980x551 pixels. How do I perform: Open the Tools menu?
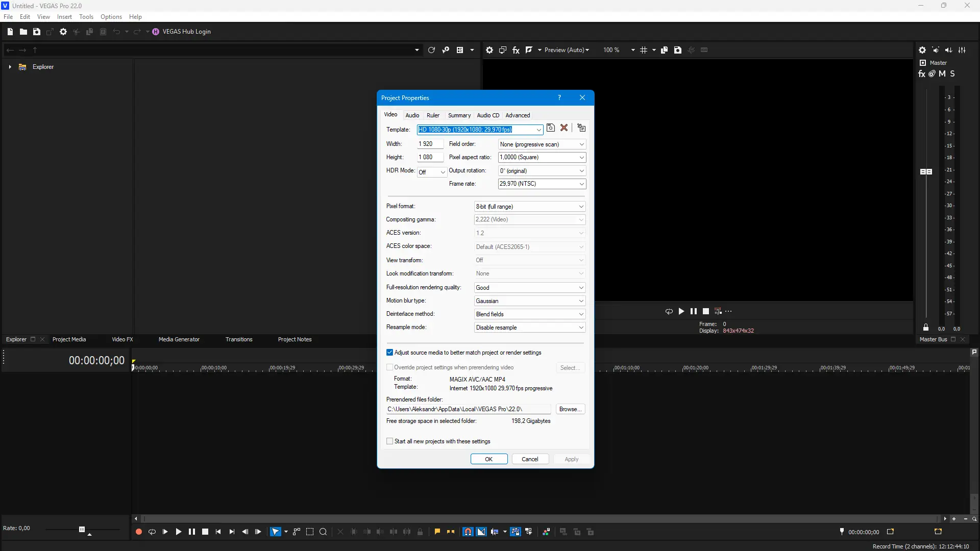point(86,17)
